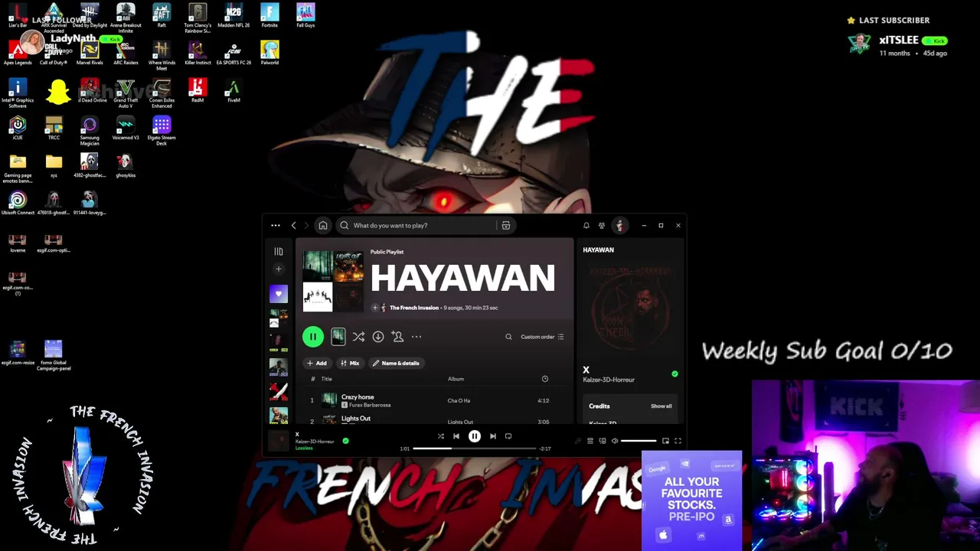Sort tracks by the duration clock column
This screenshot has height=551, width=980.
coord(545,379)
